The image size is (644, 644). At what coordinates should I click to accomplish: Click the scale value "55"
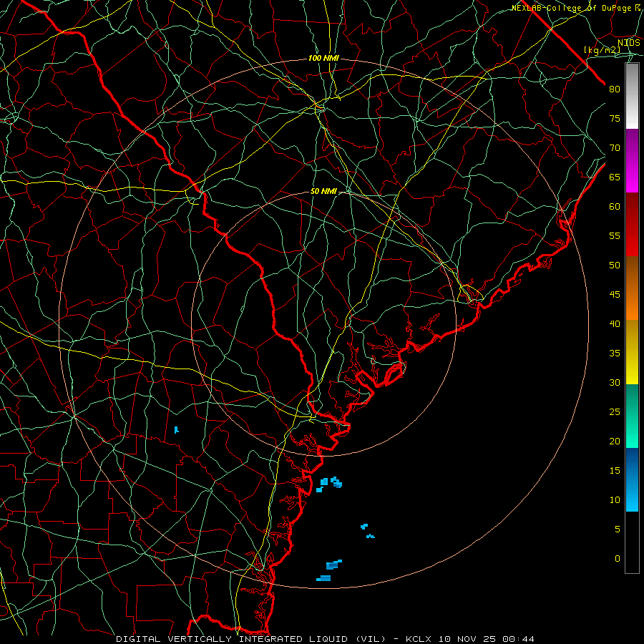click(615, 235)
